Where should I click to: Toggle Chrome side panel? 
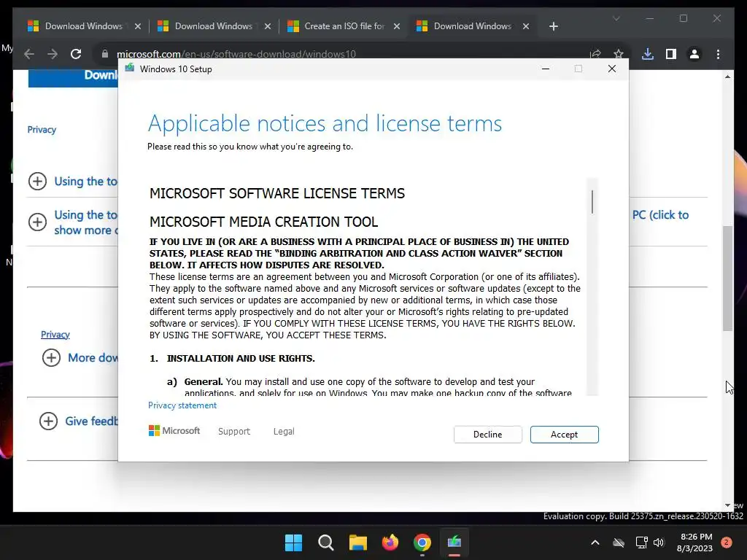671,54
